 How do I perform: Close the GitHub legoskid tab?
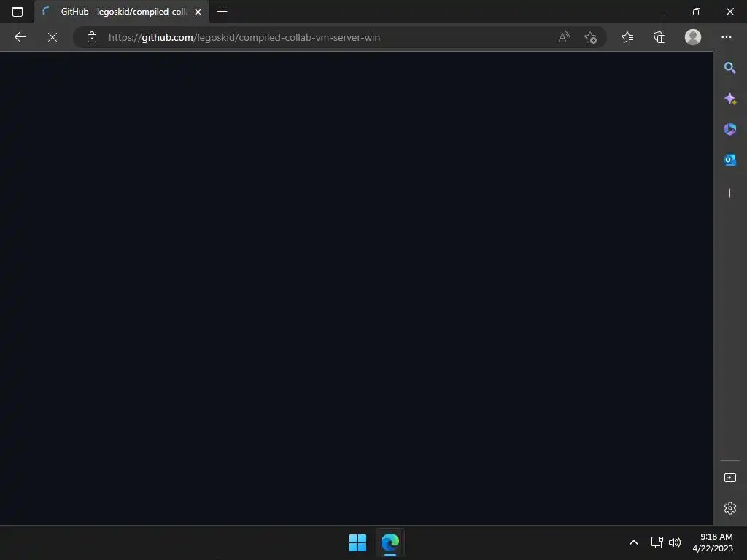pyautogui.click(x=198, y=12)
